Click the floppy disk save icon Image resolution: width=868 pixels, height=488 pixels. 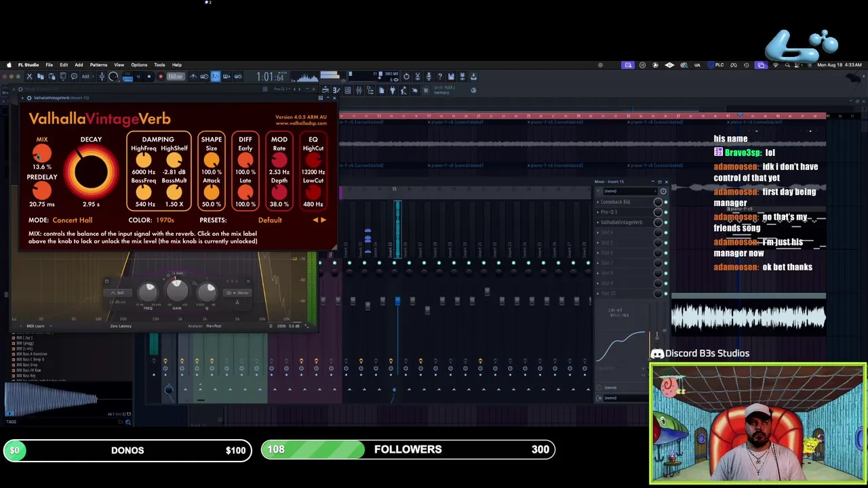click(x=451, y=77)
